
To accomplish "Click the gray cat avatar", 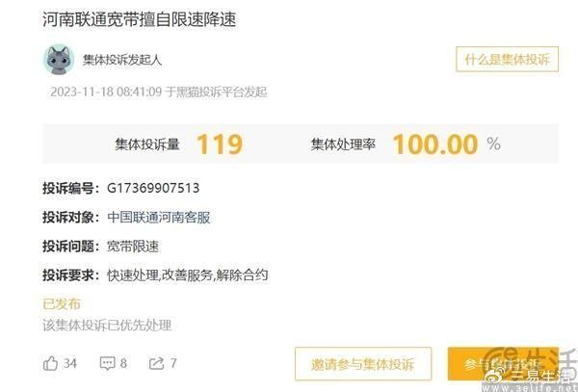I will coord(59,60).
